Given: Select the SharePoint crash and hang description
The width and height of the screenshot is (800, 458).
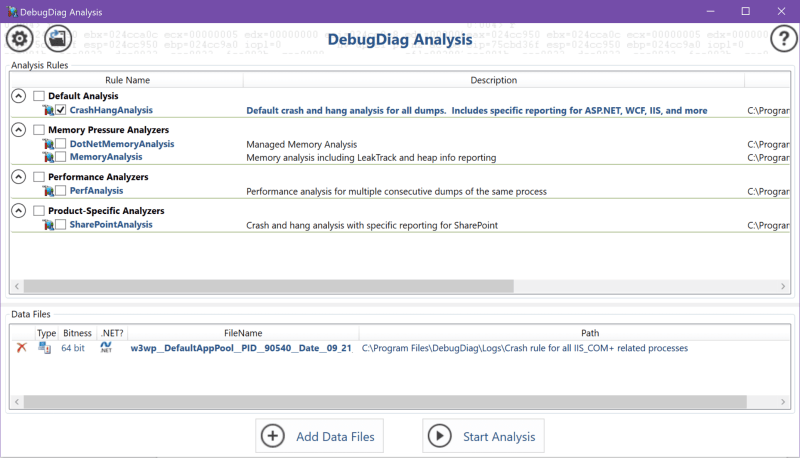Looking at the screenshot, I should (x=372, y=225).
